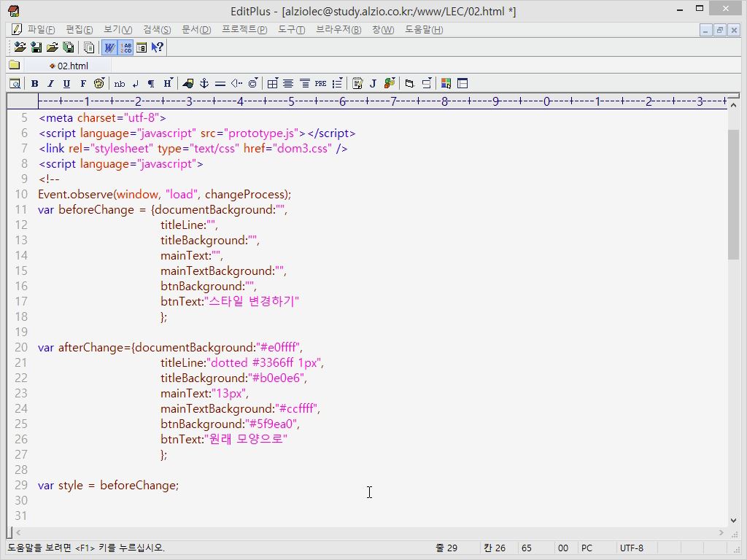Open the table insert dropdown icon
This screenshot has height=560, width=747.
273,84
